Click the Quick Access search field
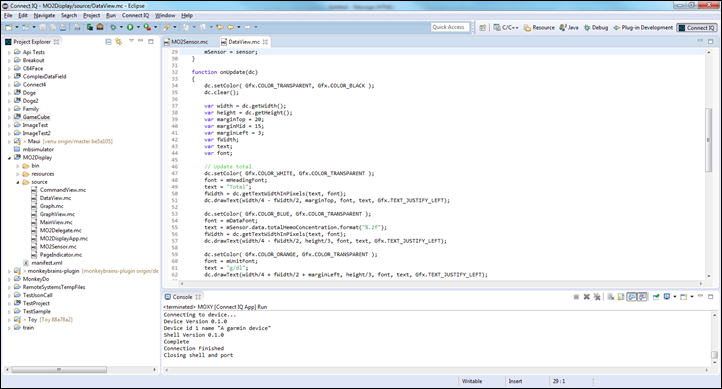 (x=450, y=27)
